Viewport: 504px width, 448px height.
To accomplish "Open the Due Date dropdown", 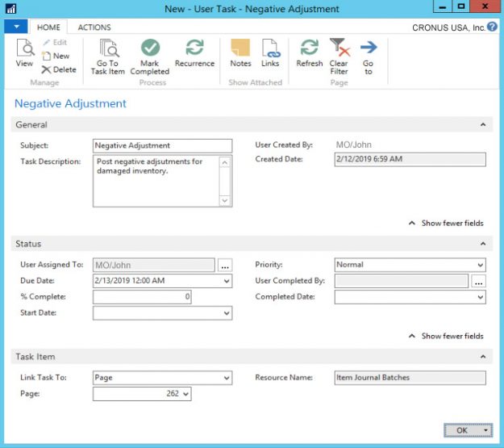I will click(227, 281).
